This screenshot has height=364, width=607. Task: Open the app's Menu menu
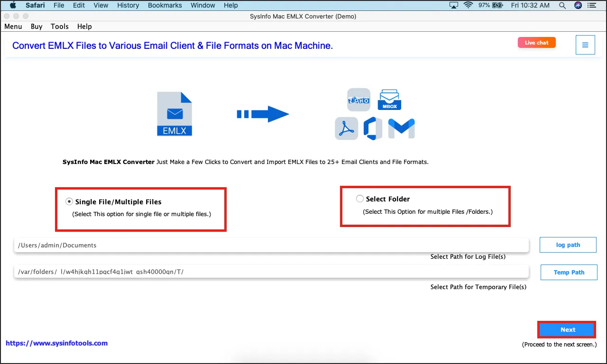pos(13,27)
